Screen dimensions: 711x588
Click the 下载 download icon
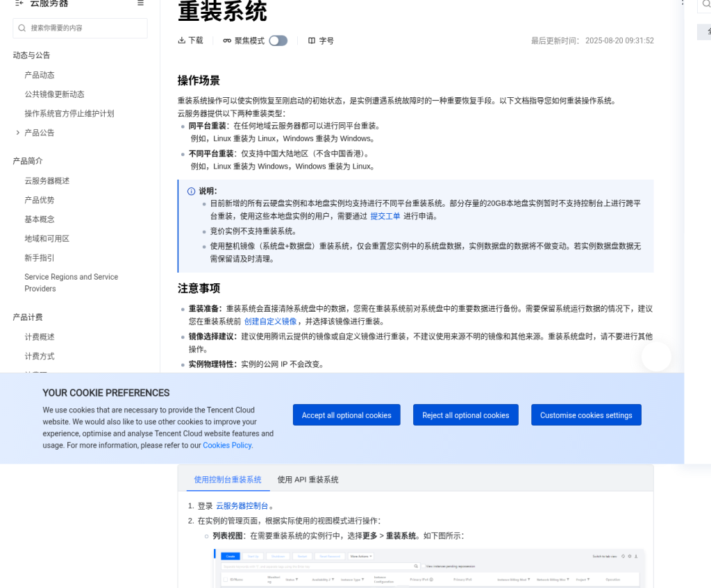tap(182, 40)
